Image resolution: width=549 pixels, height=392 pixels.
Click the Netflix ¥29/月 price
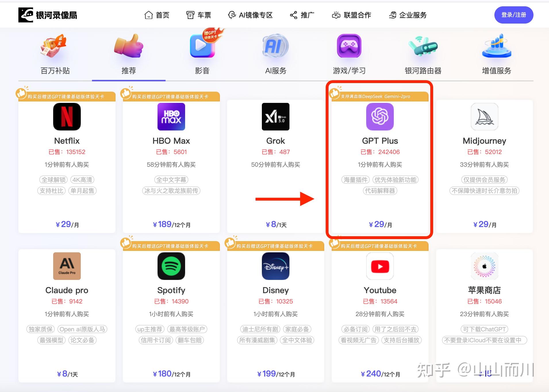tap(67, 224)
